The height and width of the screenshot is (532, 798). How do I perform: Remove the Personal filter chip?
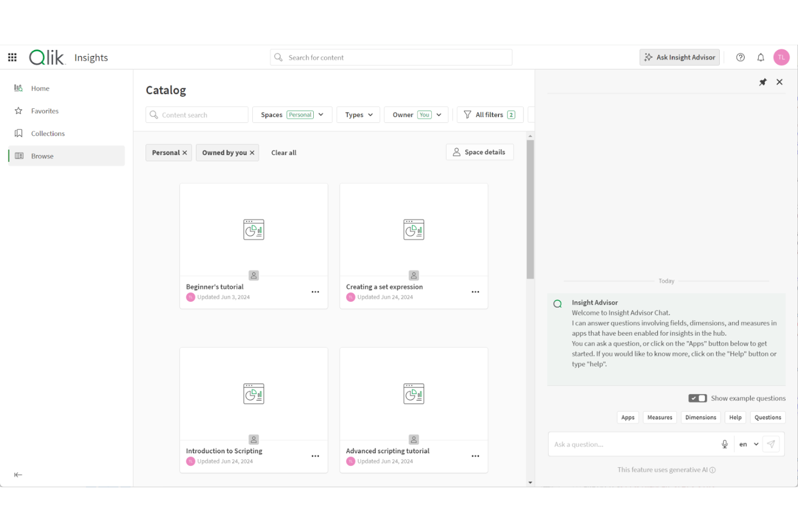pyautogui.click(x=183, y=153)
